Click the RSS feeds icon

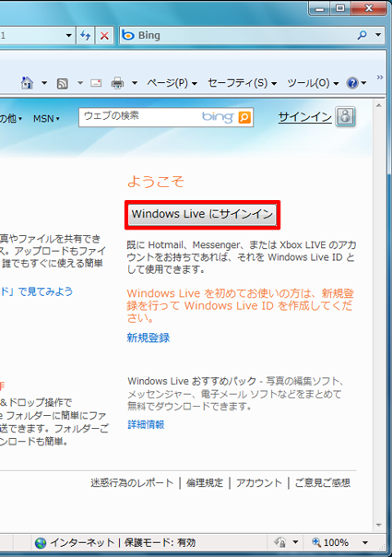click(63, 84)
